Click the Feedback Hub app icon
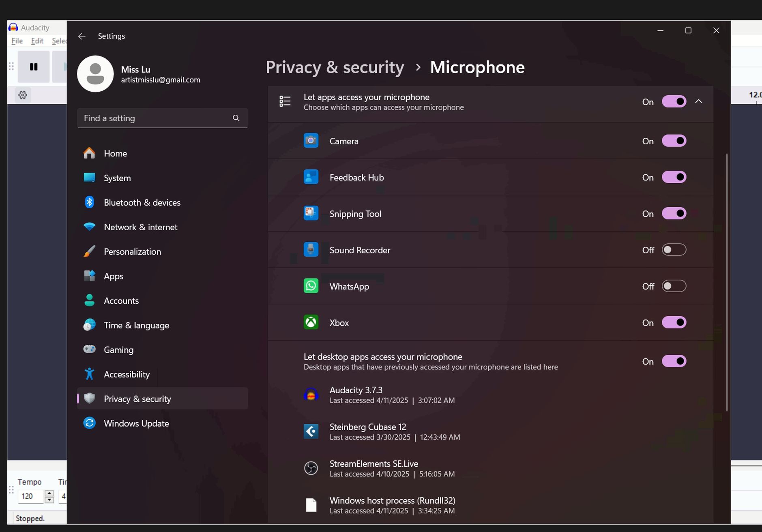Image resolution: width=762 pixels, height=532 pixels. click(x=311, y=177)
